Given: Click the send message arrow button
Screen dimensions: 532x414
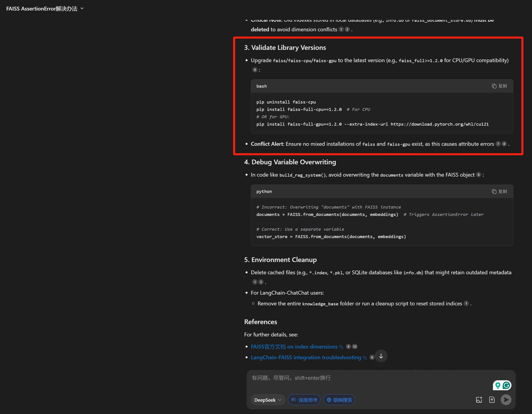Looking at the screenshot, I should click(x=506, y=400).
